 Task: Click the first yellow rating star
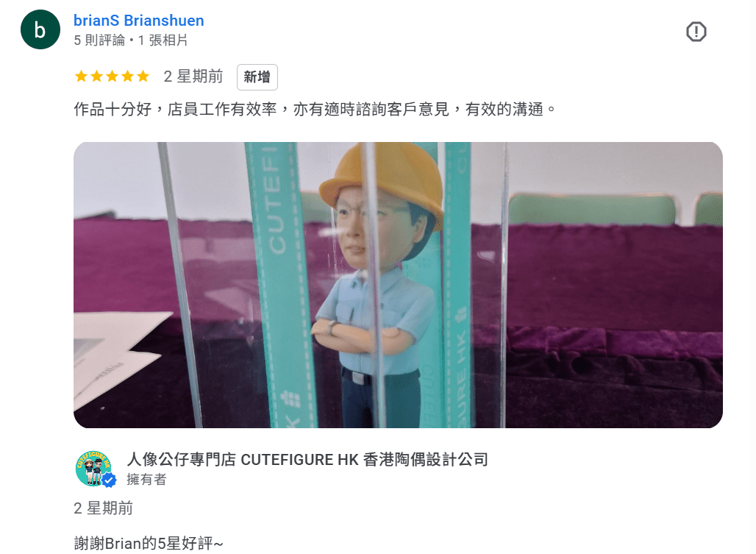point(81,77)
